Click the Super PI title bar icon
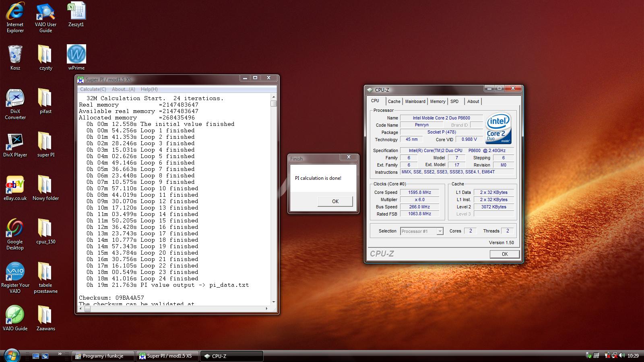Image resolution: width=644 pixels, height=362 pixels. click(x=80, y=79)
